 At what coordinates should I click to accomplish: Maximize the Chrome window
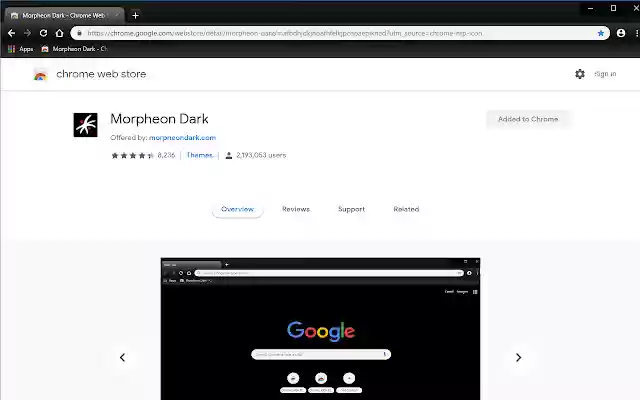tap(613, 8)
